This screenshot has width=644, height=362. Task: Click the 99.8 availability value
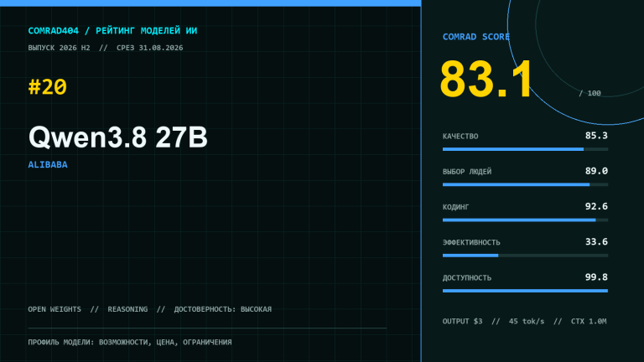[x=596, y=277]
